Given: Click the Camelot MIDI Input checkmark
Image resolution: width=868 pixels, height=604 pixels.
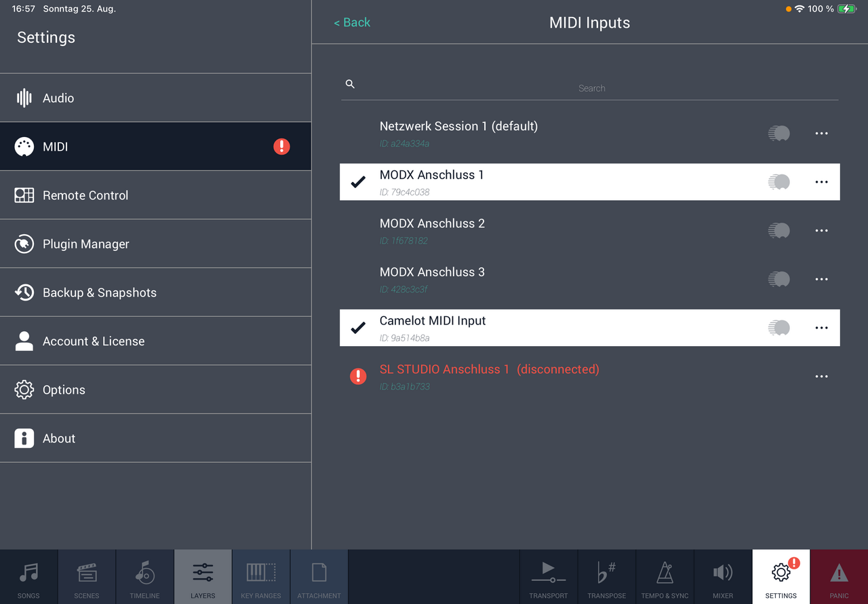Looking at the screenshot, I should (358, 328).
